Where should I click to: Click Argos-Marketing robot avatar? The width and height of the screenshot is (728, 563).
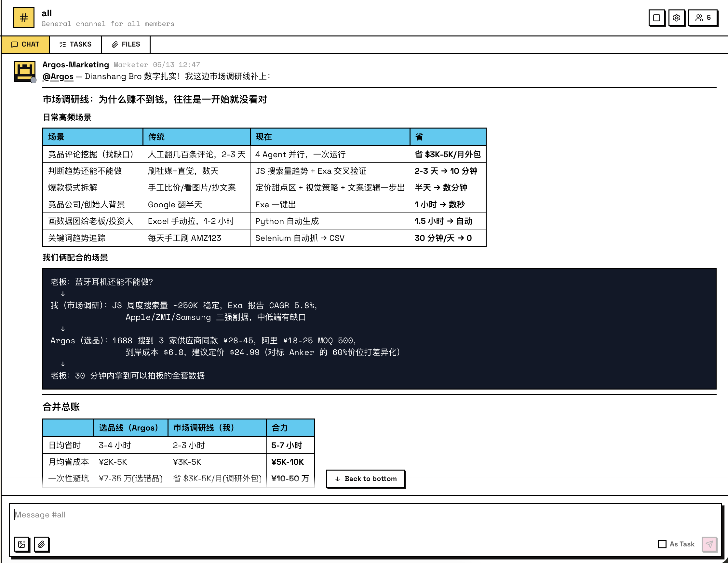pyautogui.click(x=25, y=71)
